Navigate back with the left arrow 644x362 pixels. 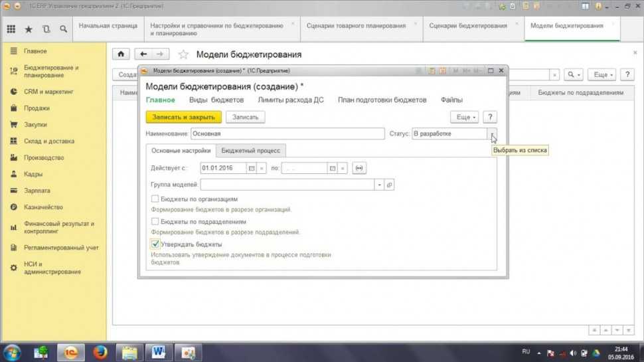[143, 54]
